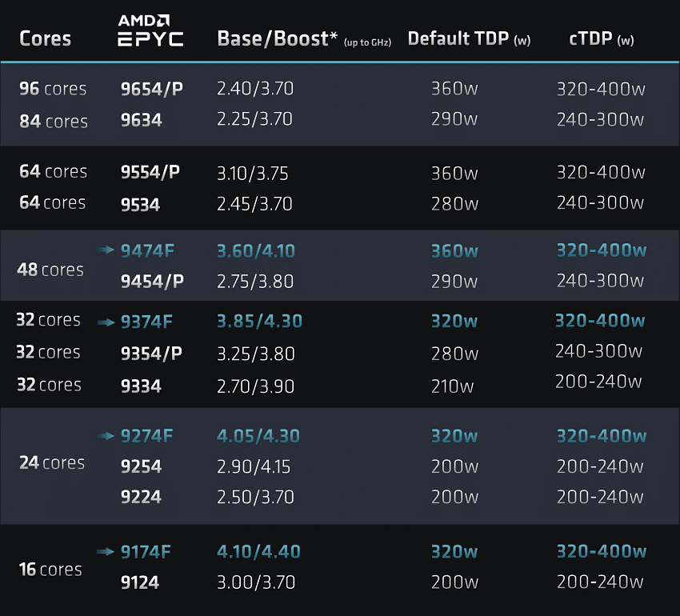Click the "48 cores" label
The image size is (680, 616).
tap(50, 270)
